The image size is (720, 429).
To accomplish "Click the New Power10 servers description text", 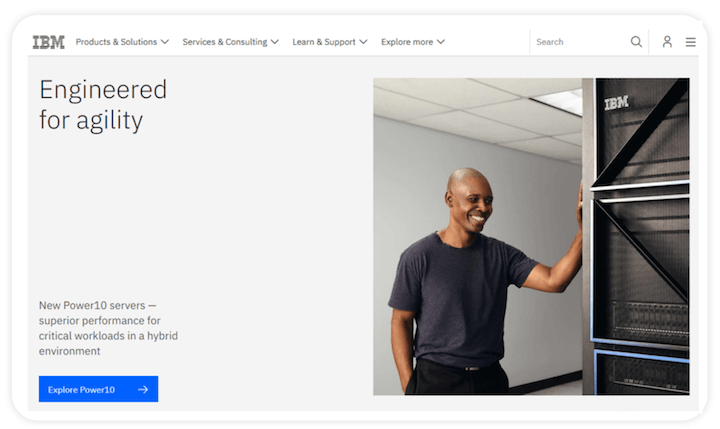I will click(x=108, y=328).
